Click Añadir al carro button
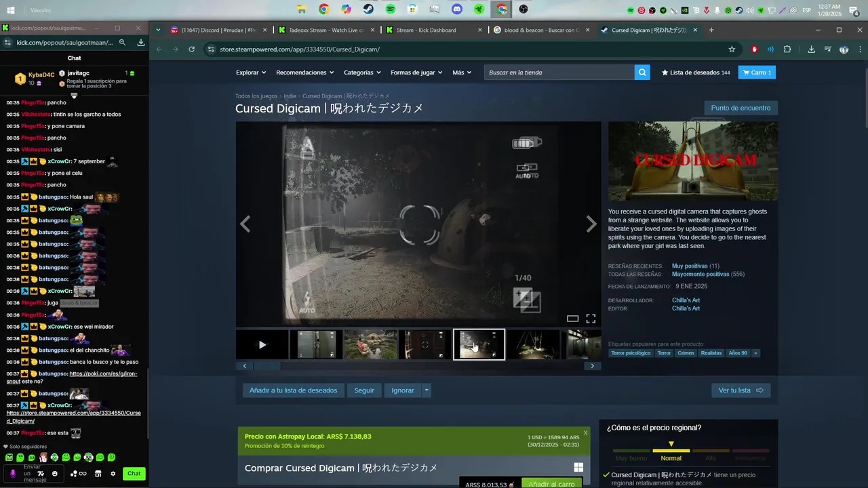Screen dimensions: 868x488 coord(551,484)
